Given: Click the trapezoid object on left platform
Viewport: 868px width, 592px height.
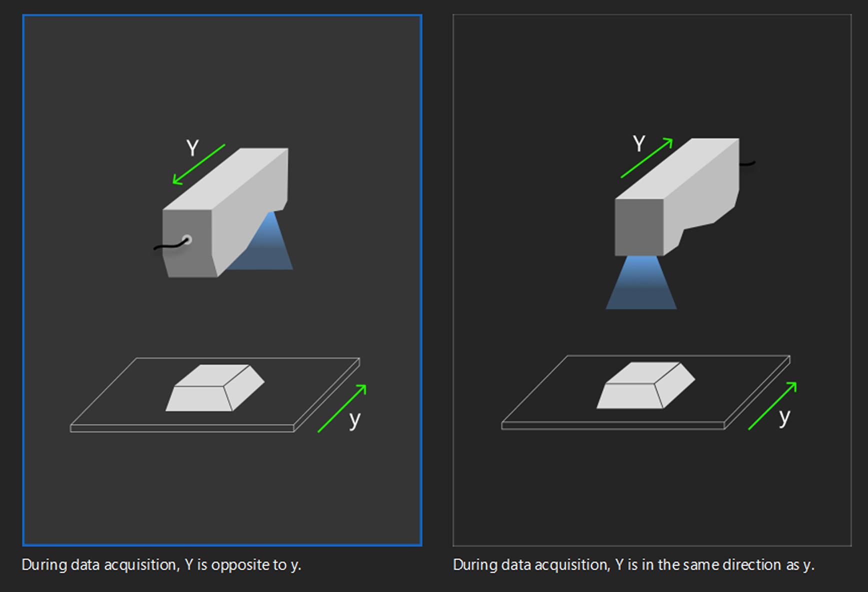Looking at the screenshot, I should point(215,388).
